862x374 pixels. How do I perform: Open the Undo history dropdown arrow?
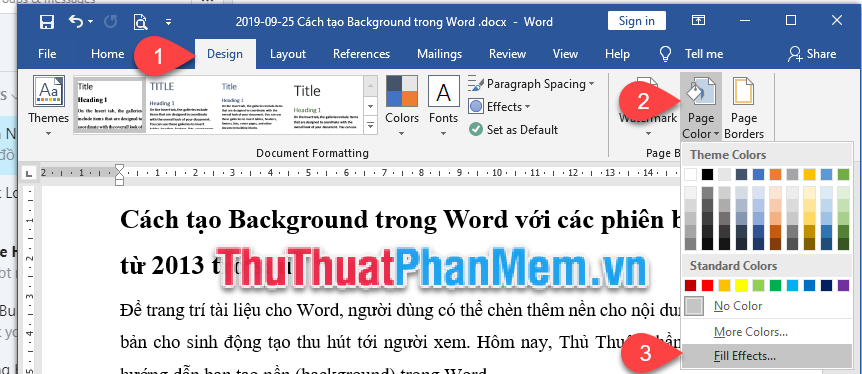[x=91, y=22]
